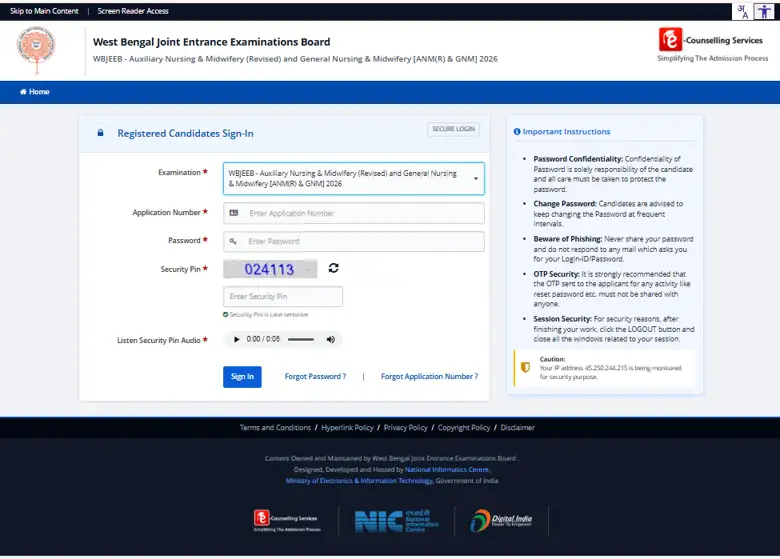Click the SECURE LOGIN badge
This screenshot has height=559, width=780.
453,129
